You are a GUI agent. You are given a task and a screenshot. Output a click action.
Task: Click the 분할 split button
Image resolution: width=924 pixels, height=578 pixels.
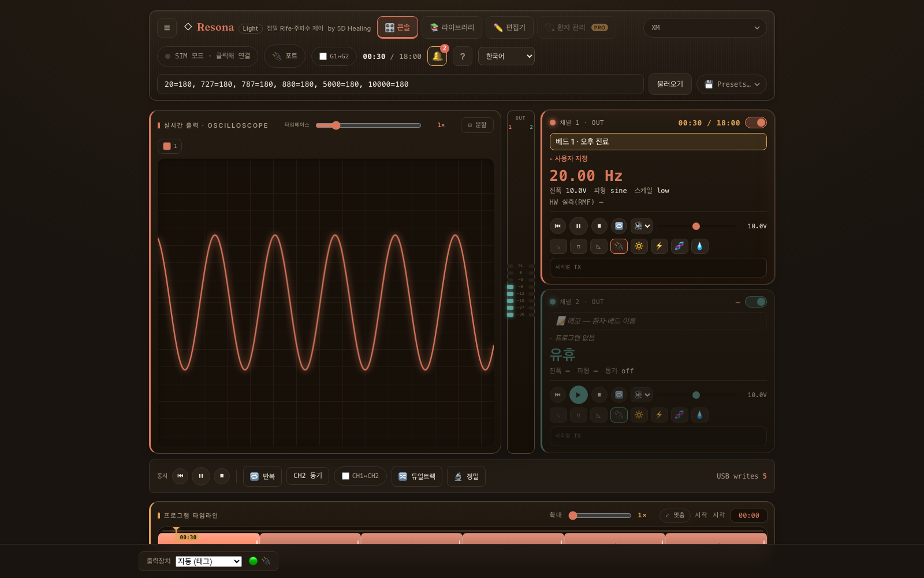pos(477,125)
